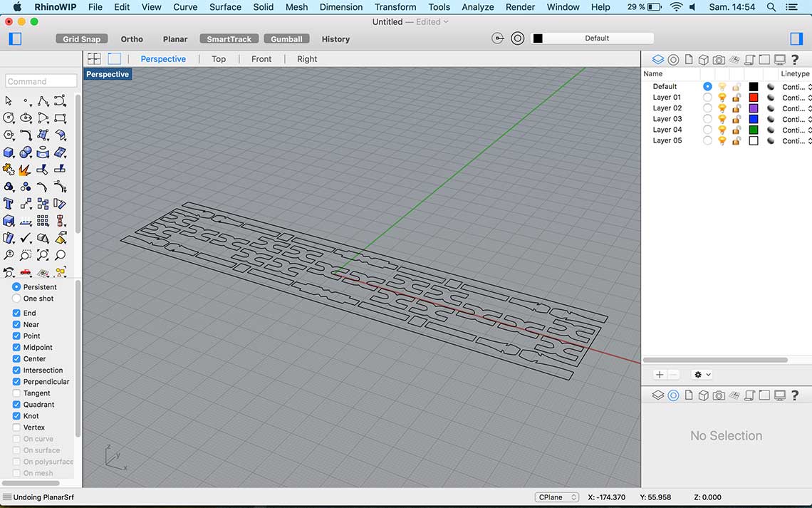Open the current layer Default dropdown
The height and width of the screenshot is (508, 812).
(x=593, y=38)
